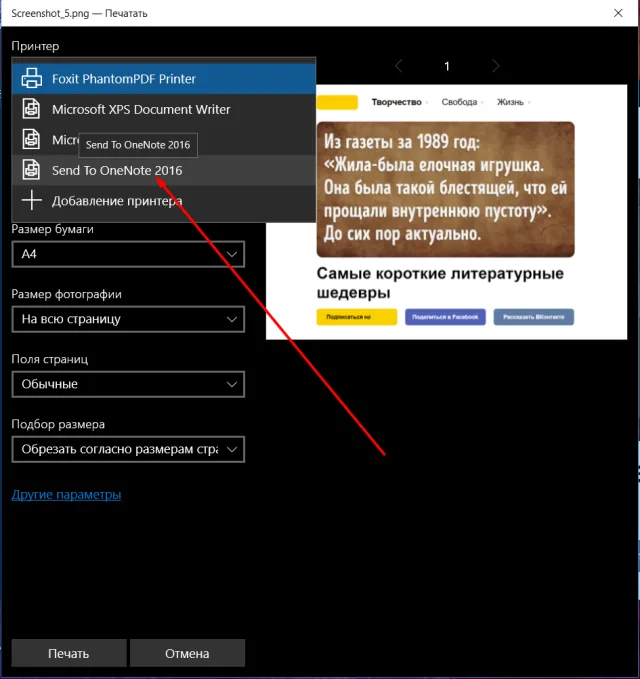Screen dimensions: 640x679
Task: Close the print dialog window
Action: click(x=618, y=13)
